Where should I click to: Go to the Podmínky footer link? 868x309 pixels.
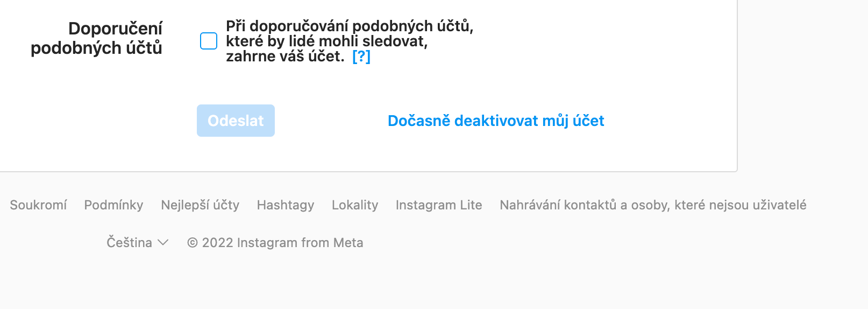113,205
